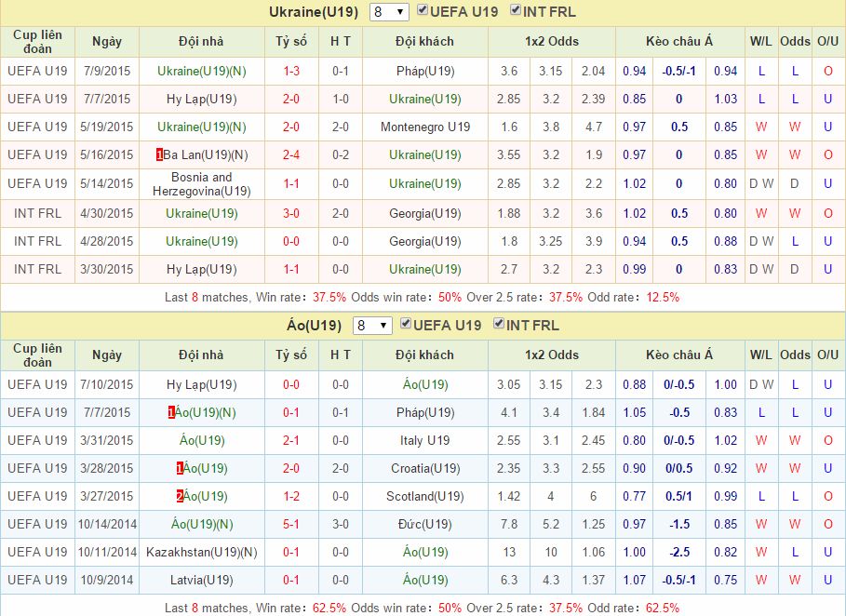Click the 5/19/2015 date cell
846x616 pixels.
(107, 127)
